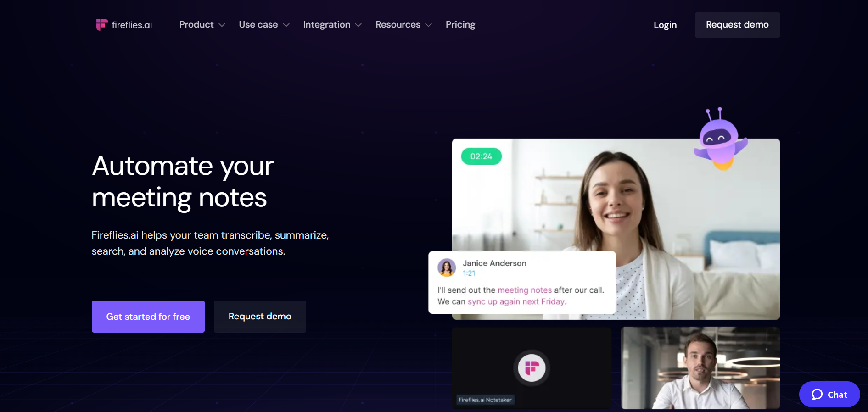
Task: Click the highlighted "meeting notes" transcript text
Action: (x=525, y=290)
